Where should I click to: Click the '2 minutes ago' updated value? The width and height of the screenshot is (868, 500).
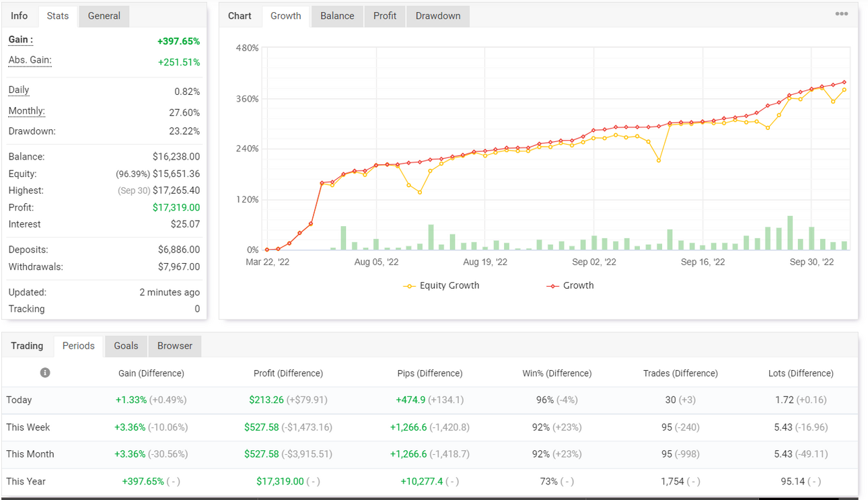pos(170,293)
